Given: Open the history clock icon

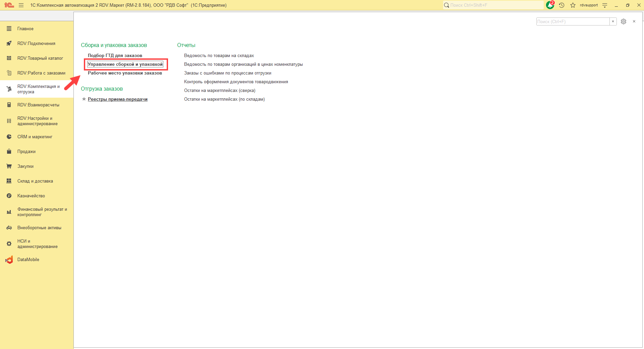Looking at the screenshot, I should click(x=562, y=5).
